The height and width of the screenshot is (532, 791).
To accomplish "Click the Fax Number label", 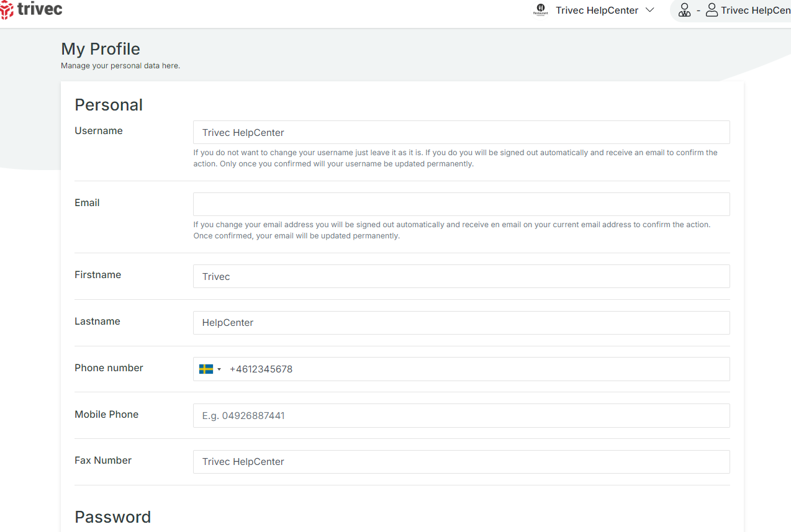I will [103, 461].
